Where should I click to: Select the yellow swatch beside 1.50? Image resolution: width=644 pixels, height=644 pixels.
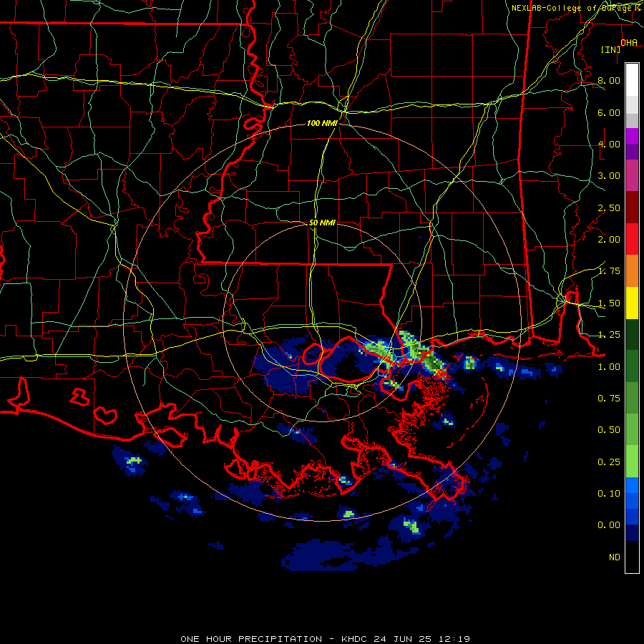point(632,303)
